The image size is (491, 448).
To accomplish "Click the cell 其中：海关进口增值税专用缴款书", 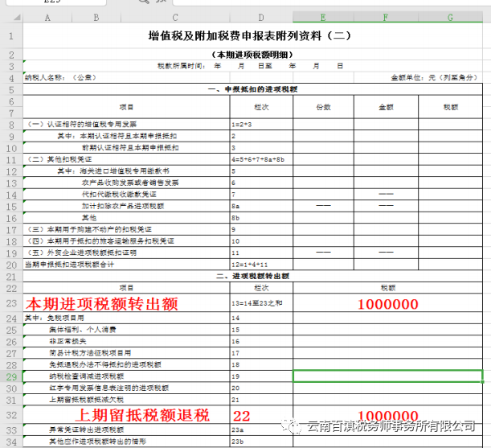I will point(126,171).
